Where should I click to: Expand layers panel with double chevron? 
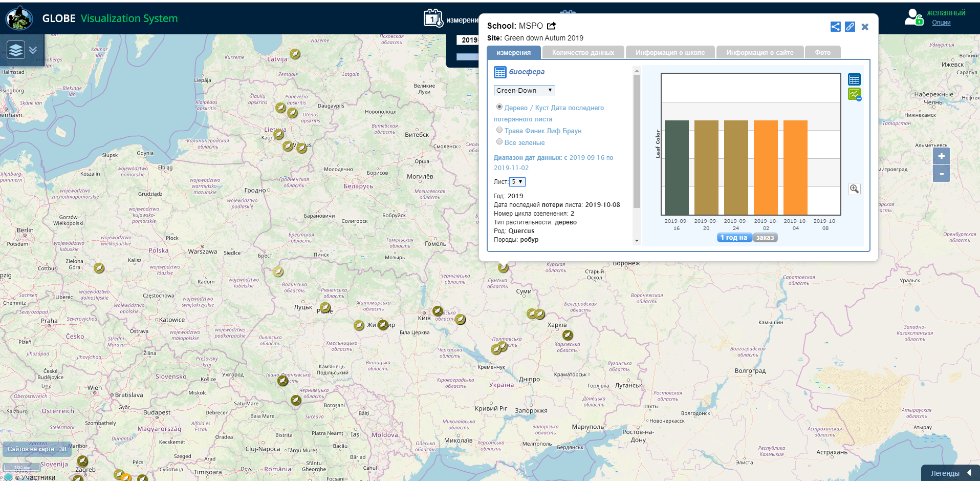33,50
